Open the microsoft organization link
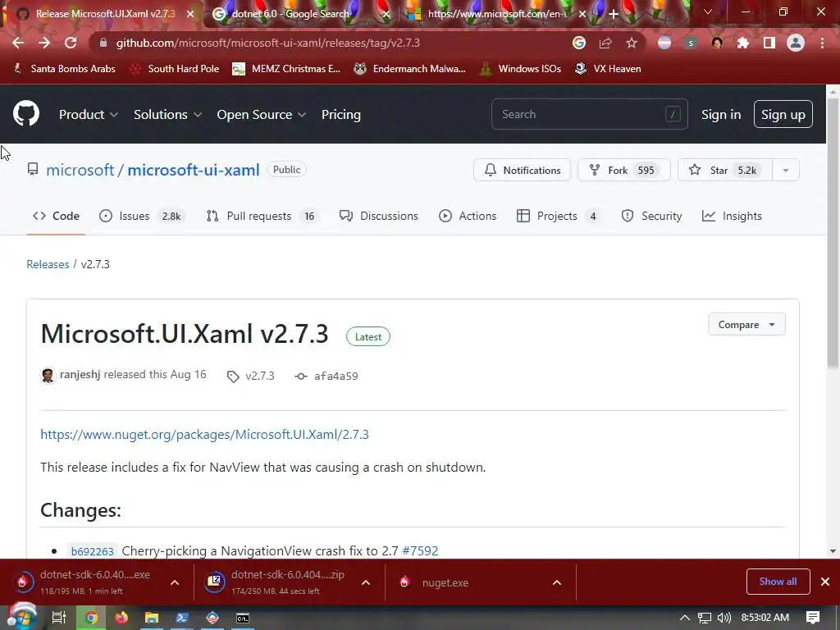This screenshot has width=840, height=630. [x=80, y=170]
